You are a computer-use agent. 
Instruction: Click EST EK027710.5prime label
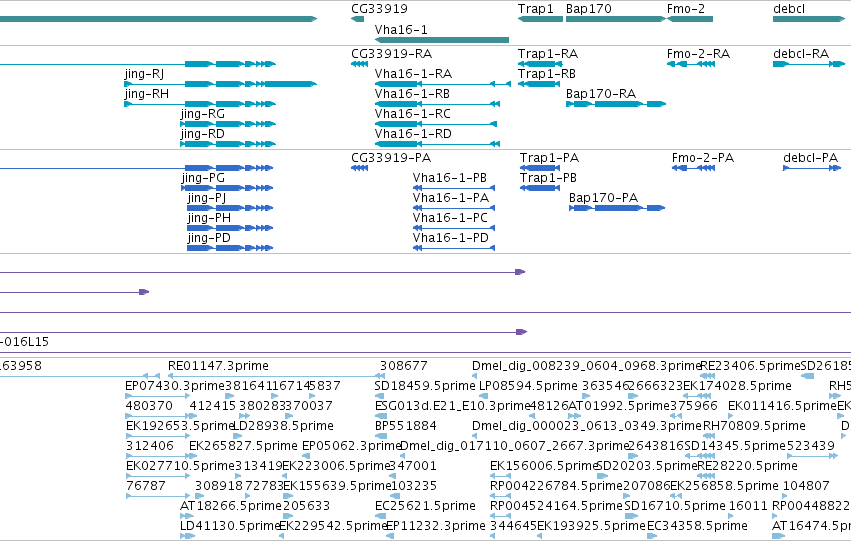click(x=180, y=466)
